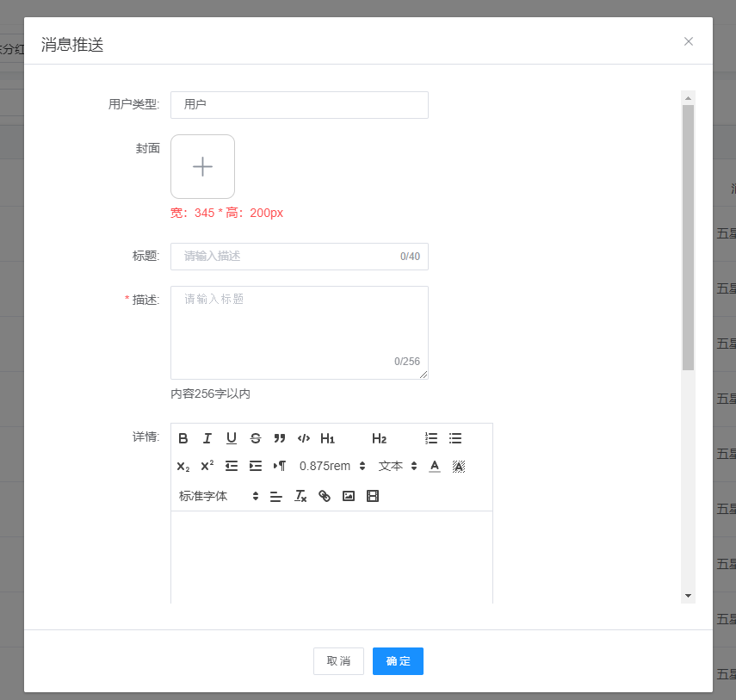Toggle the ordered numbered list
Screen dimensions: 736x700
point(431,438)
